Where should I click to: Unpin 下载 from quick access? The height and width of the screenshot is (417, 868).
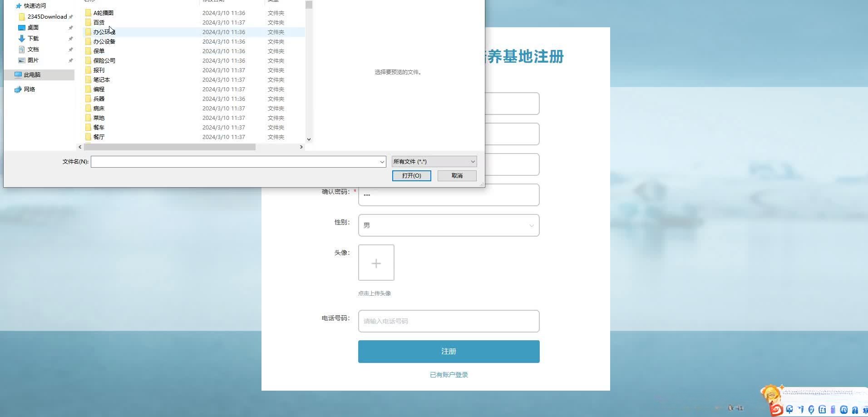point(71,38)
